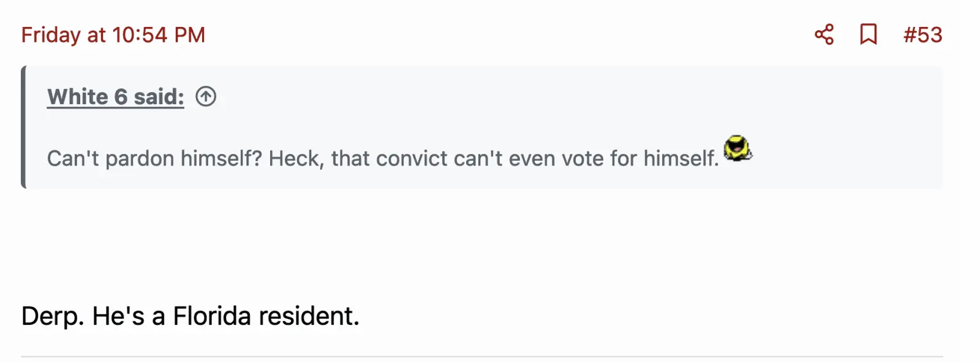980x363 pixels.
Task: Click the empty area of the quote box
Action: (x=612, y=98)
